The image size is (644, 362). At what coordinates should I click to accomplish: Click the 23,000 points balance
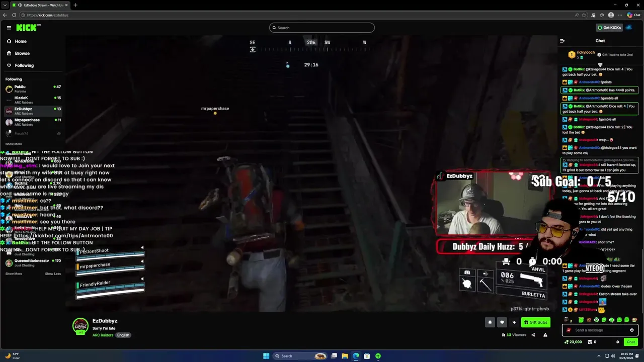(x=573, y=342)
